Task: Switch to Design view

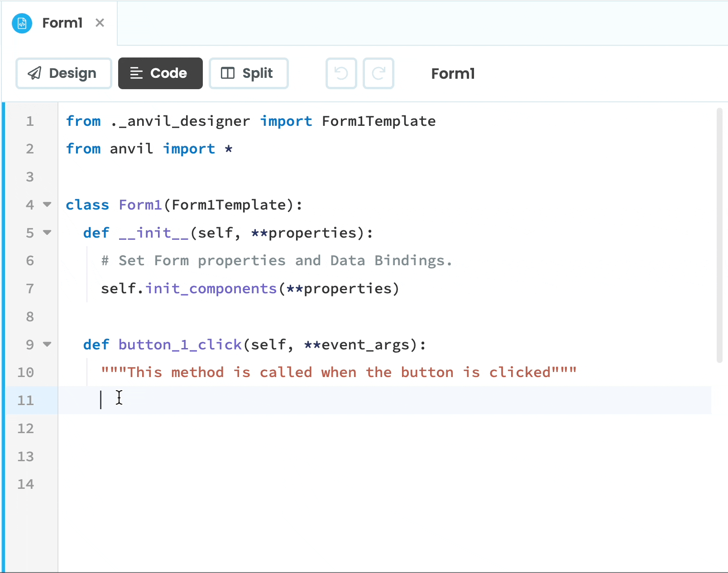Action: point(63,73)
